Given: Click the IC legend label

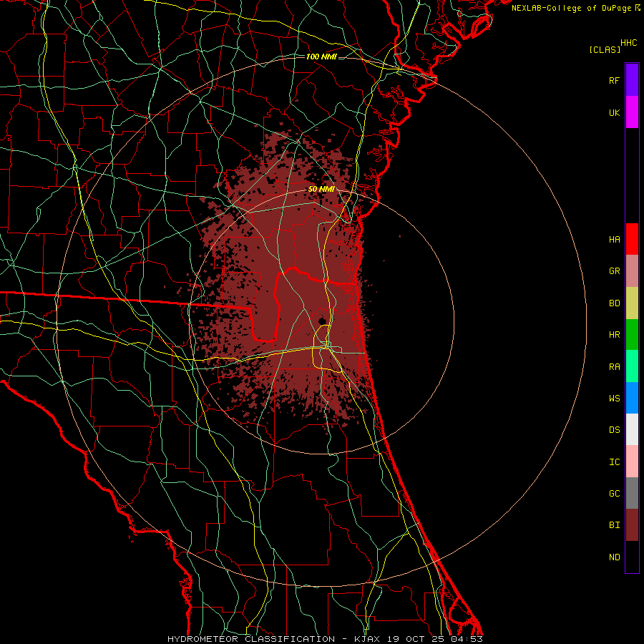Looking at the screenshot, I should (614, 462).
